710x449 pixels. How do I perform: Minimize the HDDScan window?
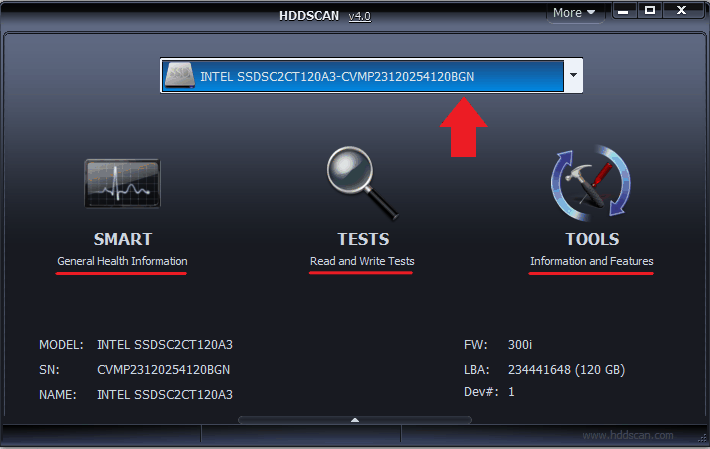(x=624, y=11)
